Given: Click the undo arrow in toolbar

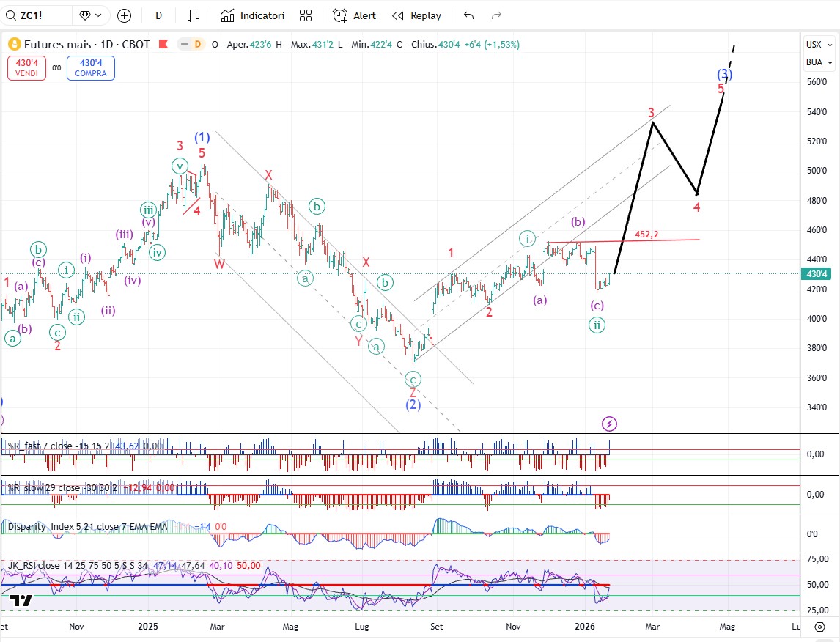Looking at the screenshot, I should (x=469, y=15).
